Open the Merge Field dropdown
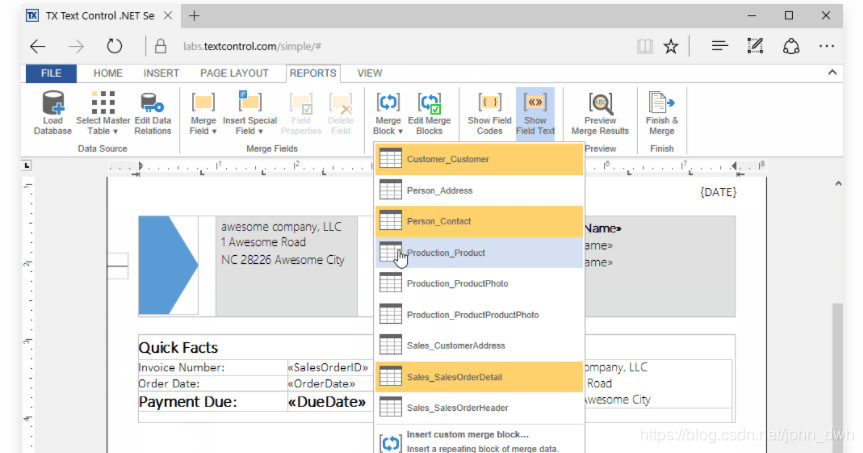863x453 pixels. (203, 113)
